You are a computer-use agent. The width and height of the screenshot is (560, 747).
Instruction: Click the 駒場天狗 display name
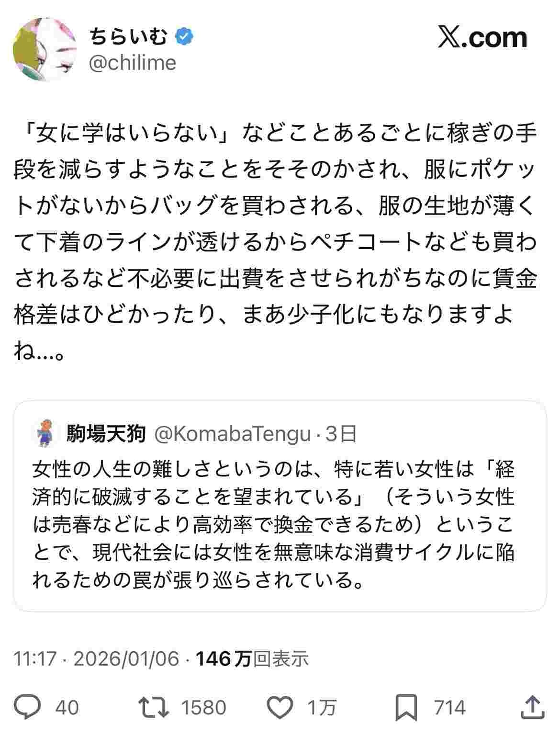coord(106,434)
